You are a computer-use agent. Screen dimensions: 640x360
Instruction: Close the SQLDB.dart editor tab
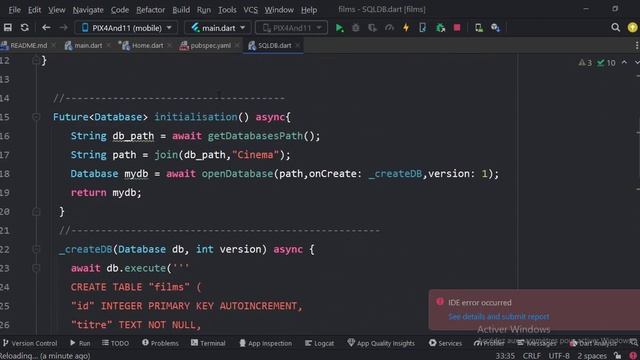[298, 45]
